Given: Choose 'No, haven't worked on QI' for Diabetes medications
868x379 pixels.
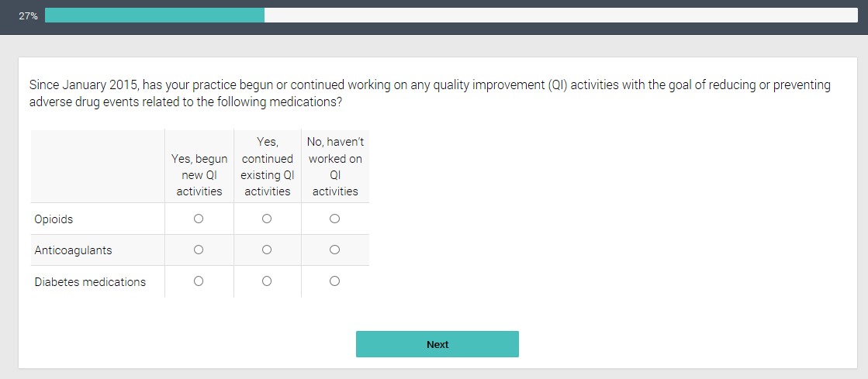Looking at the screenshot, I should (x=334, y=281).
